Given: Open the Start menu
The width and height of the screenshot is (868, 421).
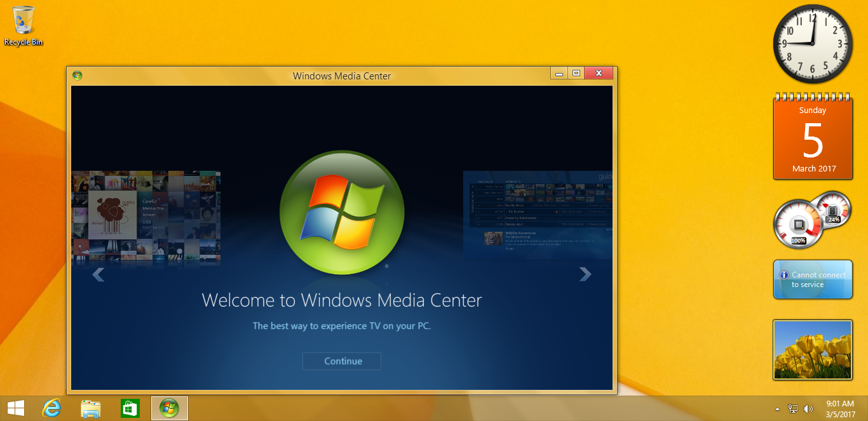Looking at the screenshot, I should pos(16,408).
